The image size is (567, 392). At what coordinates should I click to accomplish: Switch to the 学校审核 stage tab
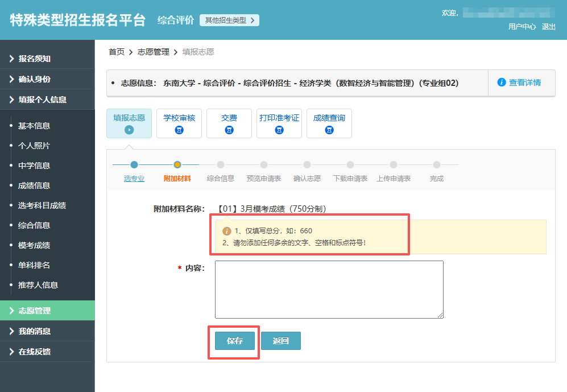click(179, 123)
